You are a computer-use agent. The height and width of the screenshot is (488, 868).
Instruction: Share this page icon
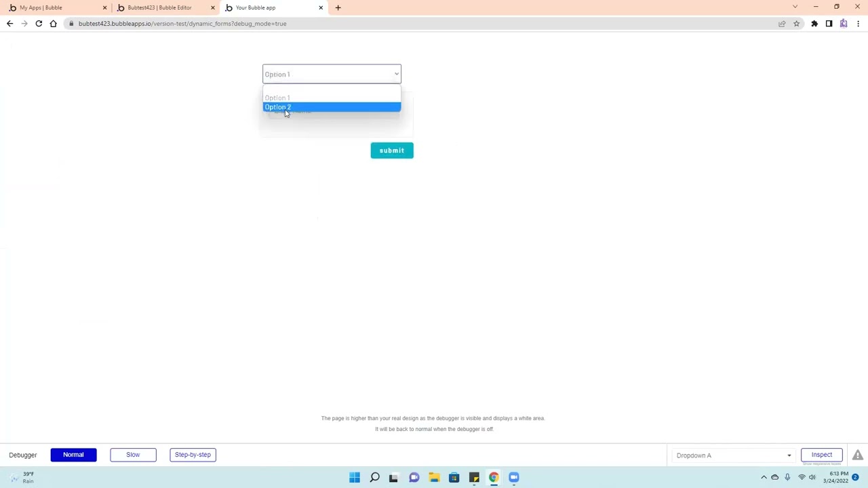[782, 24]
